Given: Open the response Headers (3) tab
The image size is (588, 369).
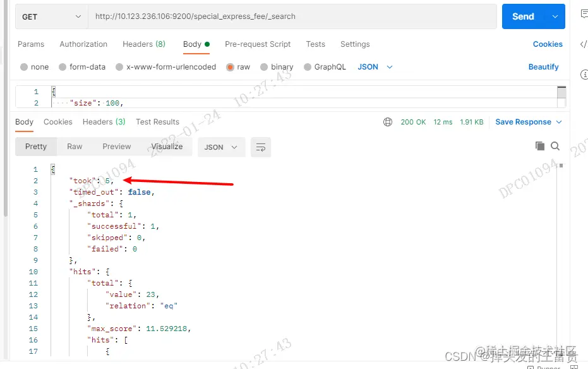Looking at the screenshot, I should pyautogui.click(x=104, y=122).
